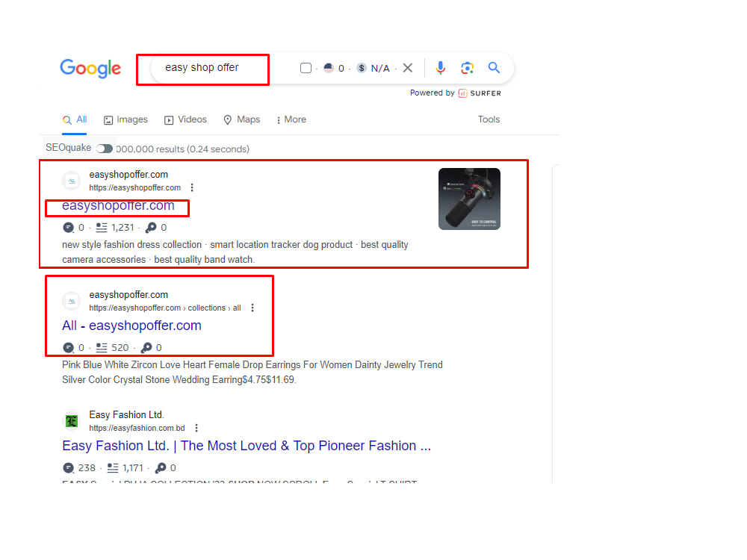Click the US flag search volume icon
The width and height of the screenshot is (747, 560).
pyautogui.click(x=329, y=68)
